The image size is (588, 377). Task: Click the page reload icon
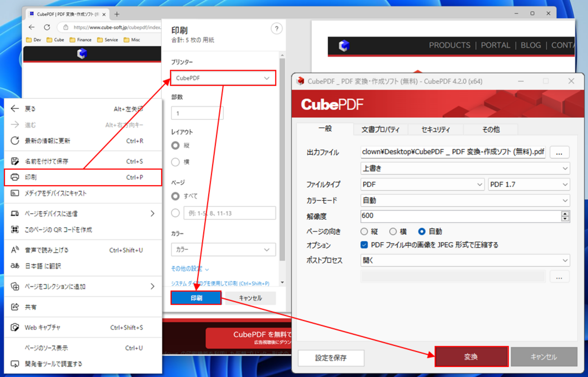pyautogui.click(x=47, y=27)
